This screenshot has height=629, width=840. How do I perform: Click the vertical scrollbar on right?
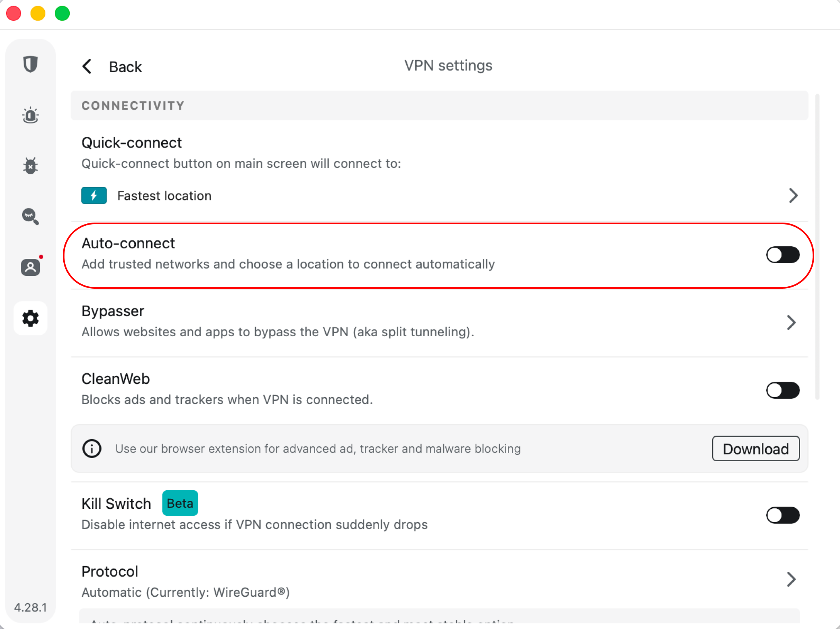coord(817,247)
